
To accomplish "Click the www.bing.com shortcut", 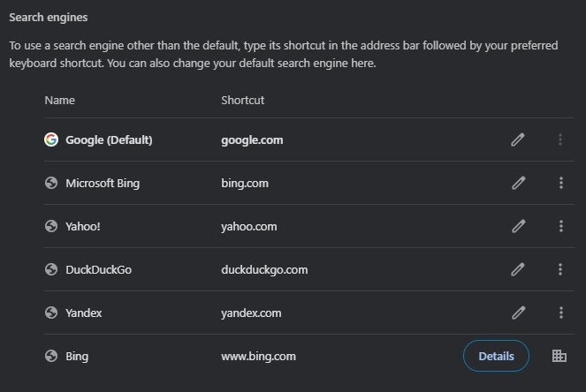I will click(x=258, y=356).
